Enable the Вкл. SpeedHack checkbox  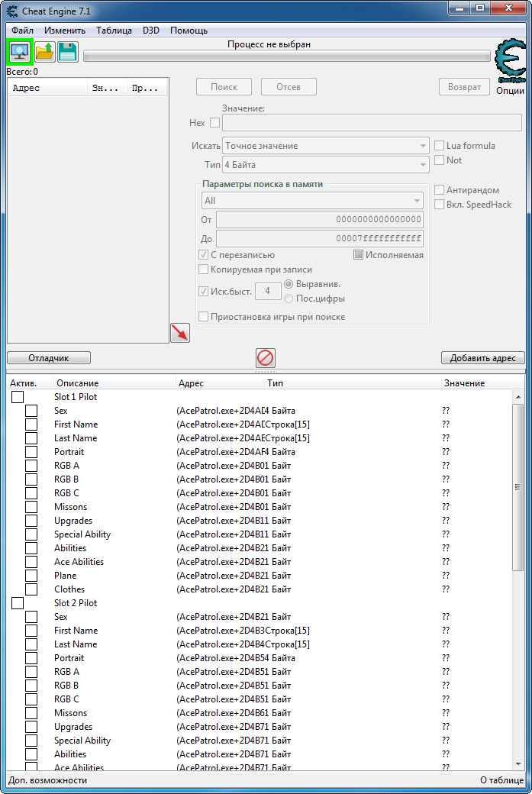tap(439, 204)
